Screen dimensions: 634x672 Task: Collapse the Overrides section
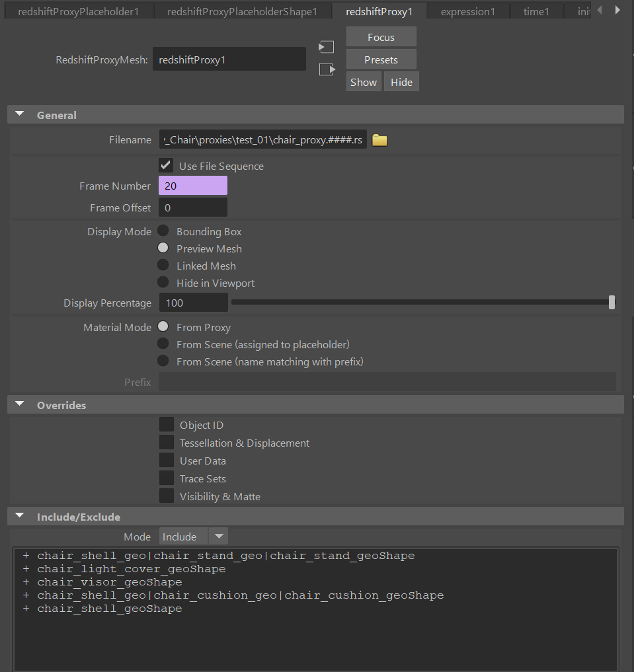tap(20, 404)
